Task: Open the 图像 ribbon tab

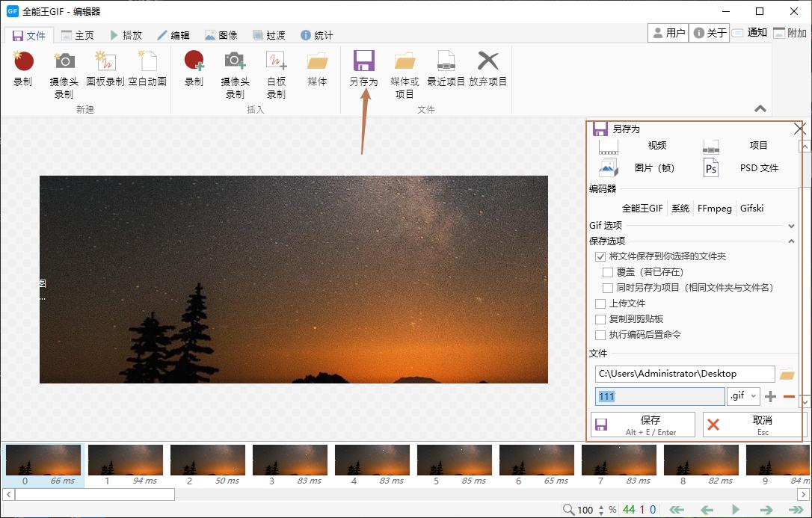Action: (221, 35)
